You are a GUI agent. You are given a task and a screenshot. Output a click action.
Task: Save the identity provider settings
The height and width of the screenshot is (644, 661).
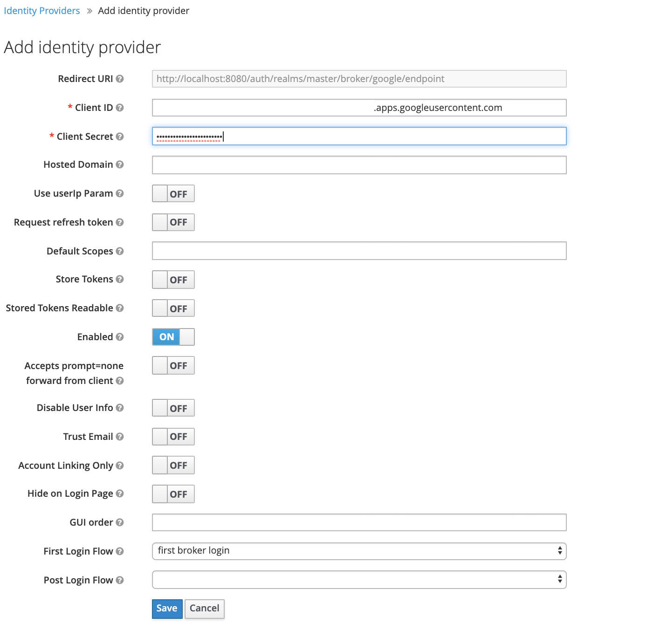(167, 609)
